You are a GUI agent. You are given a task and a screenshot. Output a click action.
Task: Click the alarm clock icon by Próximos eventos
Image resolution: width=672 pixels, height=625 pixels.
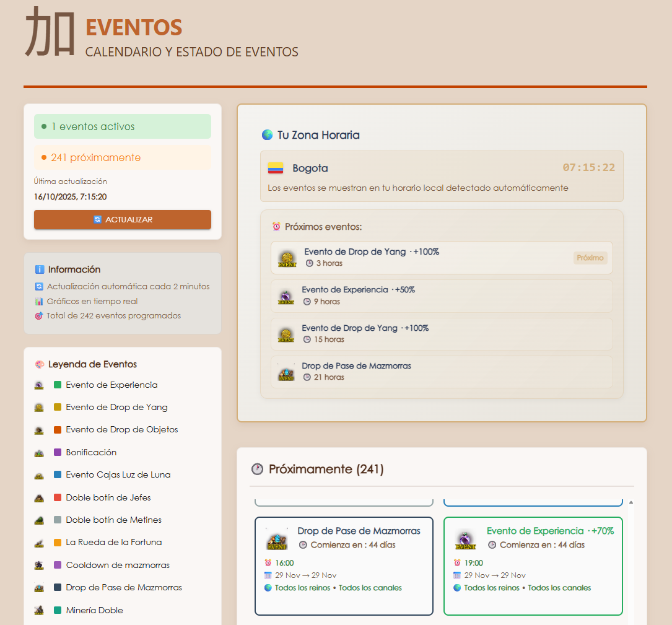pyautogui.click(x=276, y=227)
